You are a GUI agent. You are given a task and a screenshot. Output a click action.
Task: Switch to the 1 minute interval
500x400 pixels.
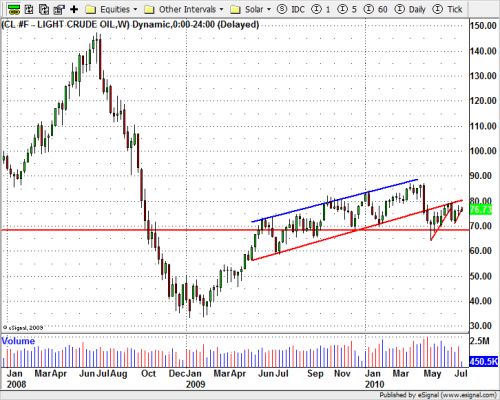tap(321, 9)
